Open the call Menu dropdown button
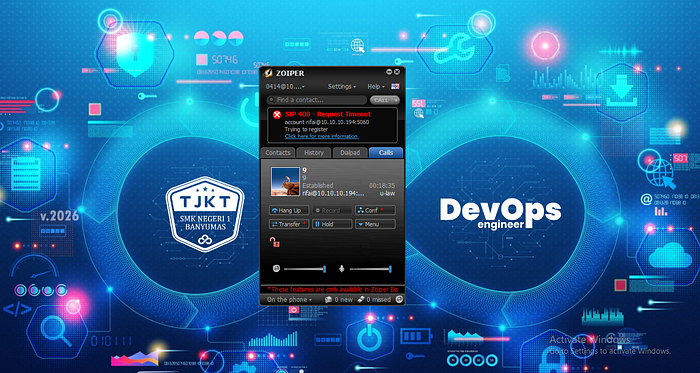Image resolution: width=700 pixels, height=373 pixels. [x=375, y=224]
